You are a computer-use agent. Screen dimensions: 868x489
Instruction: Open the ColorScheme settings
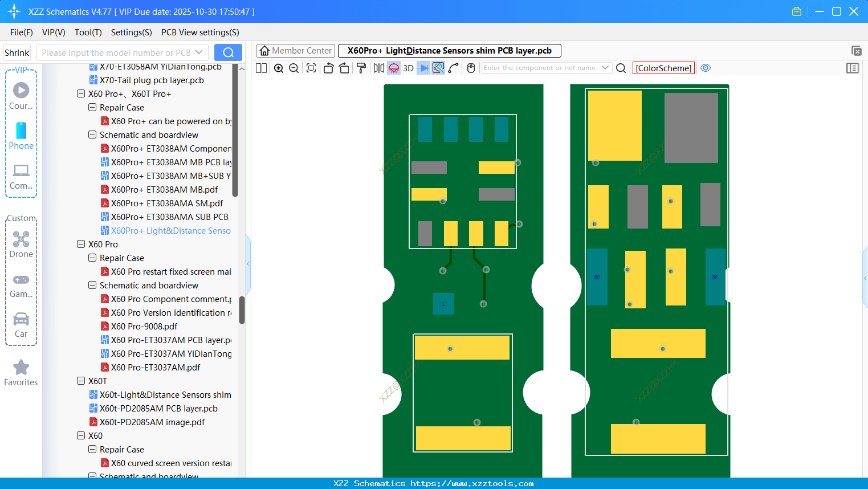663,68
